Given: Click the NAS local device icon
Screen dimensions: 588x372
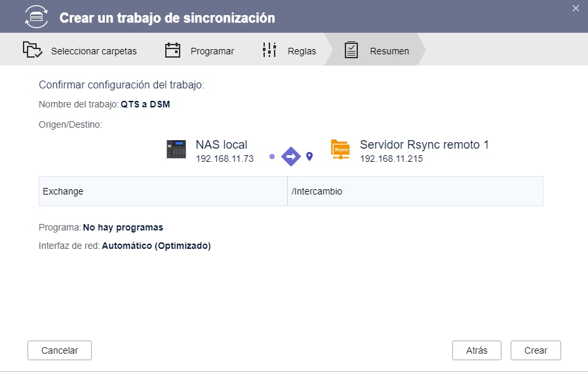Looking at the screenshot, I should 176,150.
